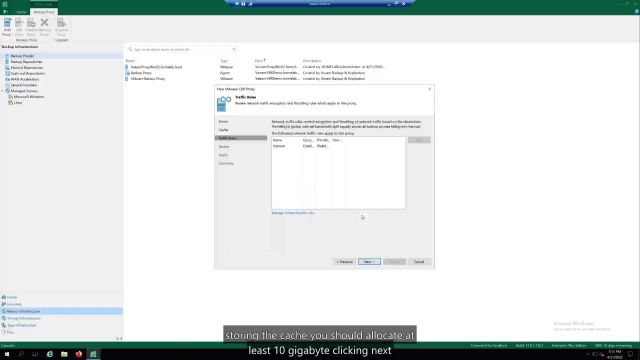640x360 pixels.
Task: Close the New VMware CDP Proxy dialog
Action: (x=429, y=89)
